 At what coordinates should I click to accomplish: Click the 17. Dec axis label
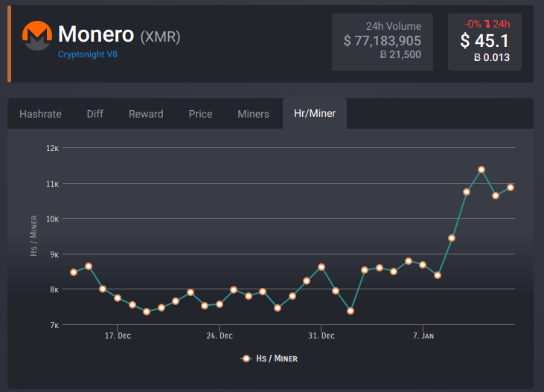click(x=118, y=335)
